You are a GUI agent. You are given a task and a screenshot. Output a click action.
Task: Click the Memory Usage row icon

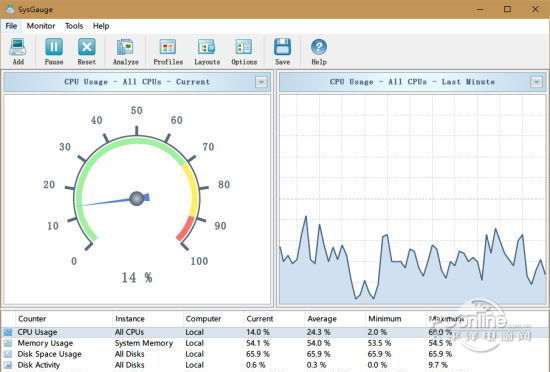point(8,343)
